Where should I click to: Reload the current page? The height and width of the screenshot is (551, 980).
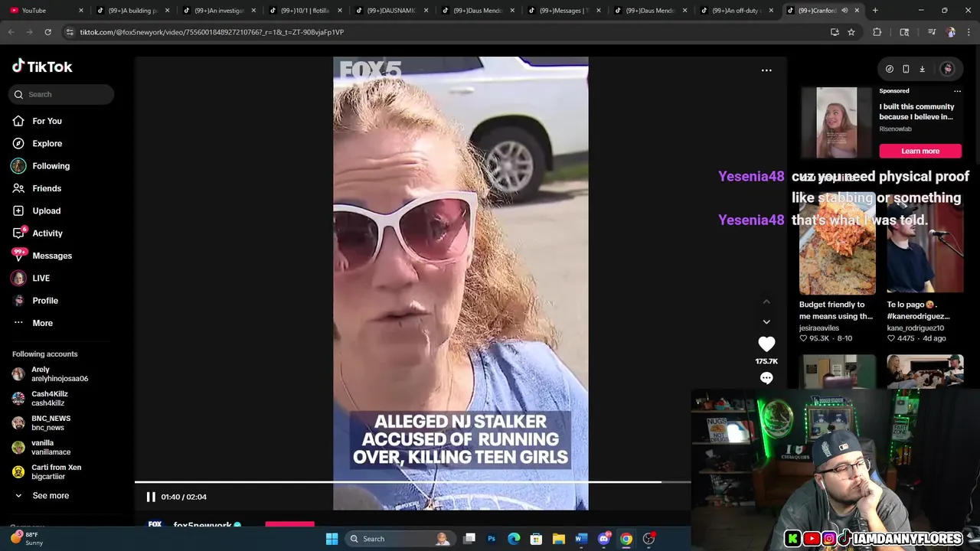tap(47, 32)
